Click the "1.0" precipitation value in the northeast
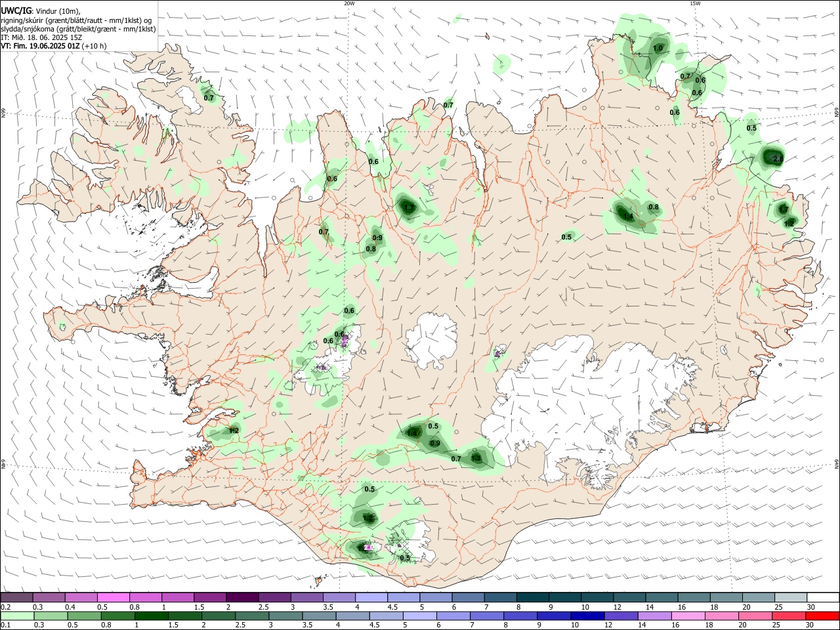The height and width of the screenshot is (630, 840). [658, 49]
